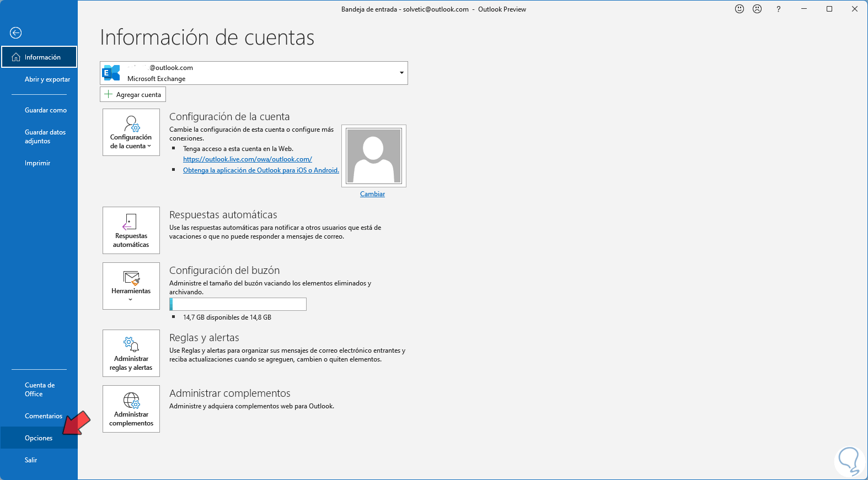
Task: Go back using the circled arrow icon
Action: (16, 33)
